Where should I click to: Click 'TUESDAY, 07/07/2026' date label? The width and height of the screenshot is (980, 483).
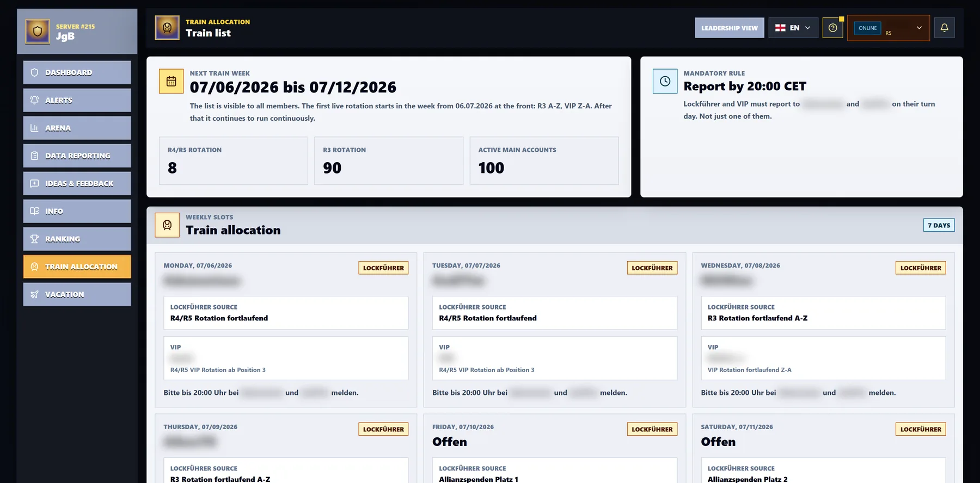tap(466, 265)
